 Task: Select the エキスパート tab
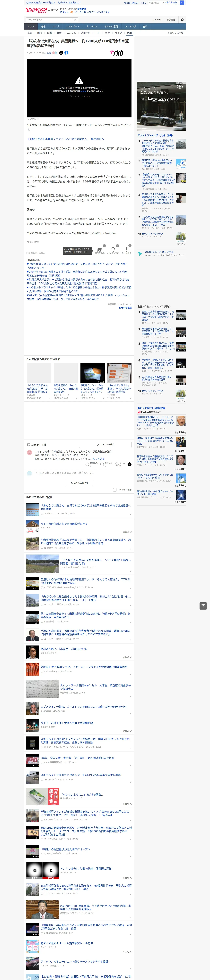click(72, 27)
